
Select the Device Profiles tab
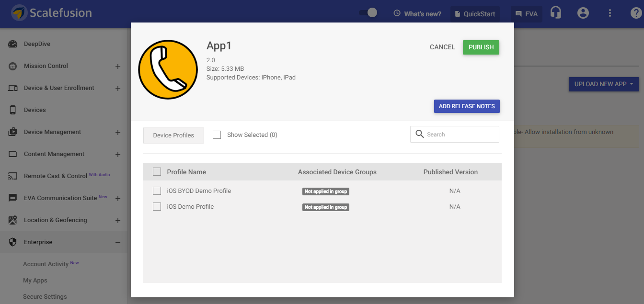coord(173,135)
